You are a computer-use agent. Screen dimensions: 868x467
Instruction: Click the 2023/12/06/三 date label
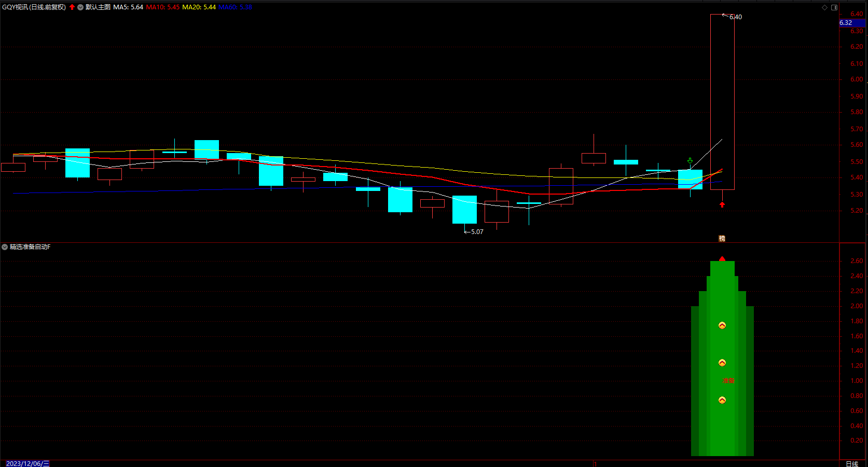28,463
